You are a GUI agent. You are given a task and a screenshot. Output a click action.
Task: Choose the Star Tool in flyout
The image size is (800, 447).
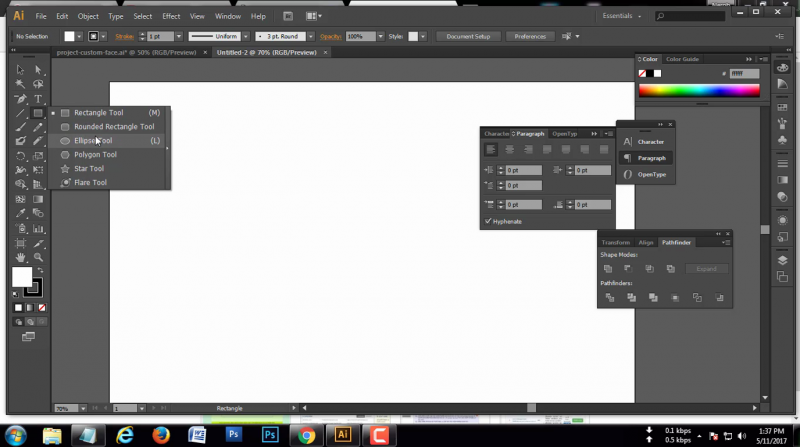(x=88, y=169)
